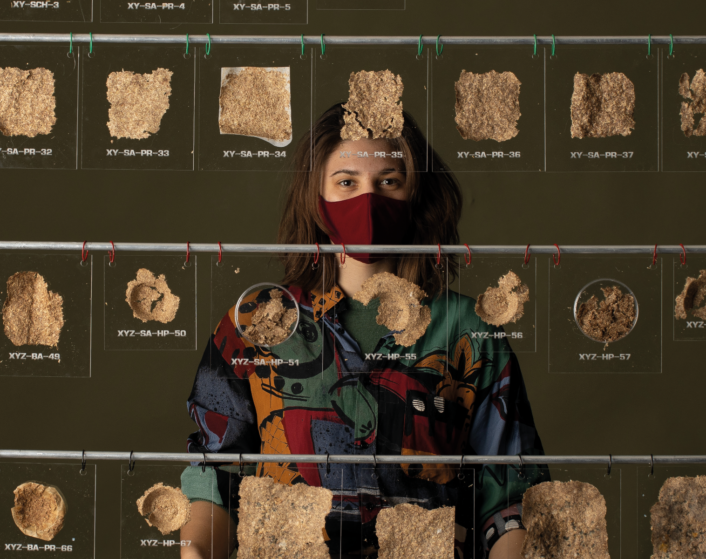
Task: Select the XYZ-HP-67 cup-shaped sample
Action: (163, 507)
